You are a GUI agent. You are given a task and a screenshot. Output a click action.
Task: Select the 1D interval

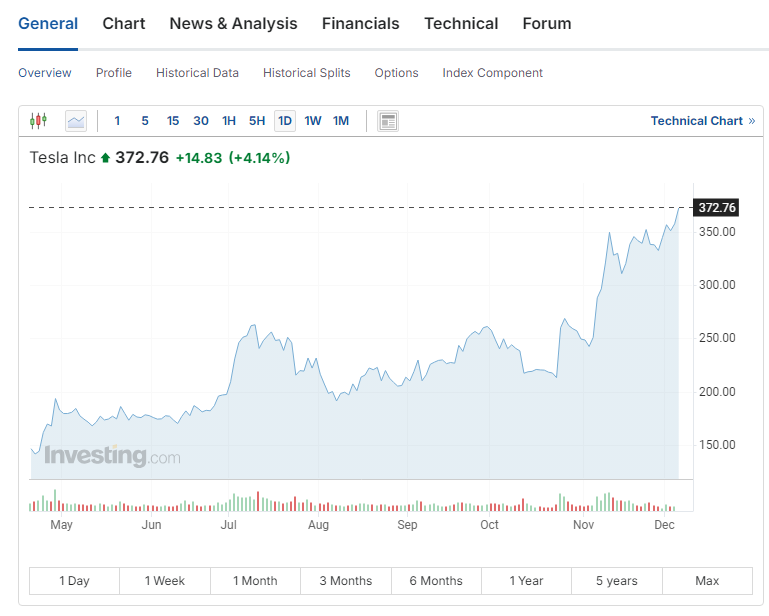tap(285, 121)
